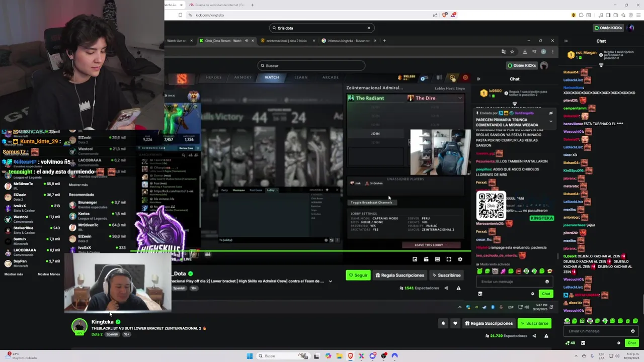Open SoyPan channel in sidebar

(32, 263)
